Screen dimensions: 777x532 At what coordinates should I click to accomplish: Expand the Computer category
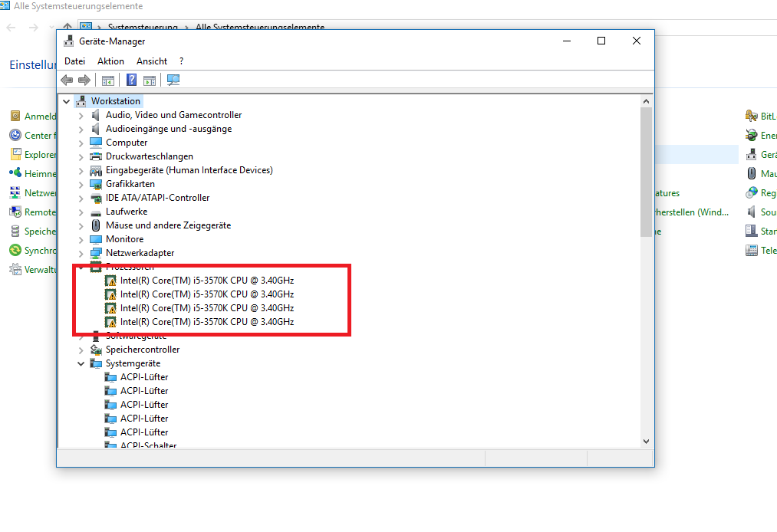pos(81,143)
